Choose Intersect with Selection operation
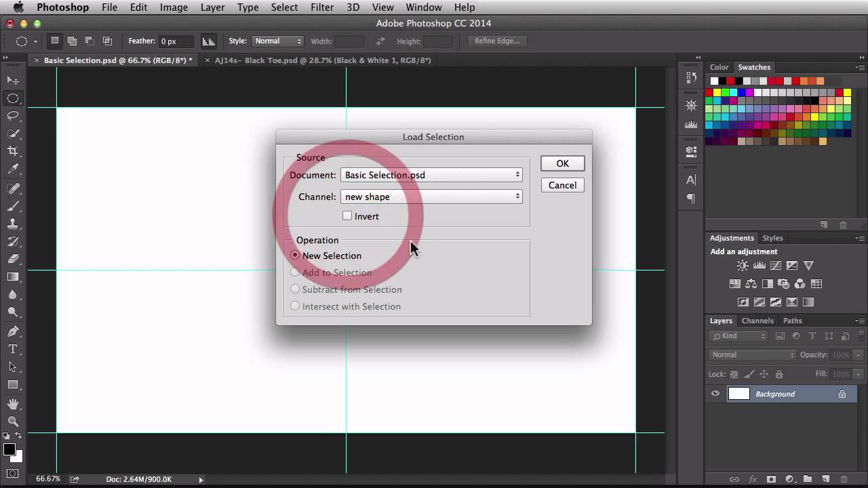868x488 pixels. [295, 306]
